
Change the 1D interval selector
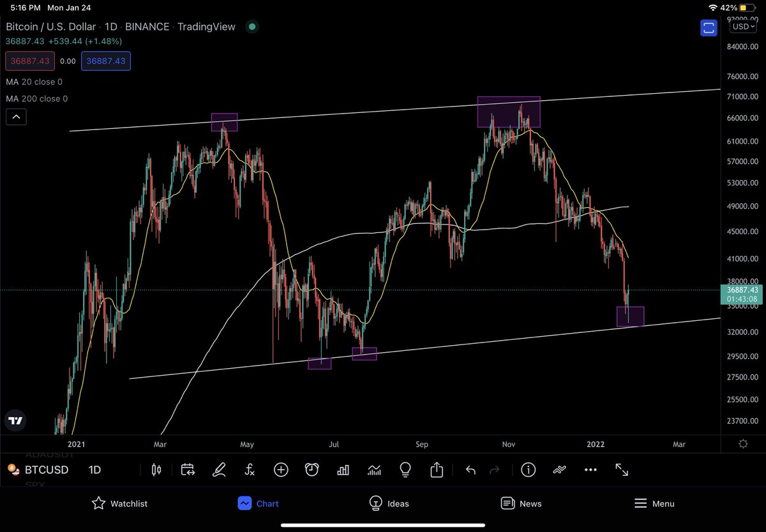pos(94,470)
